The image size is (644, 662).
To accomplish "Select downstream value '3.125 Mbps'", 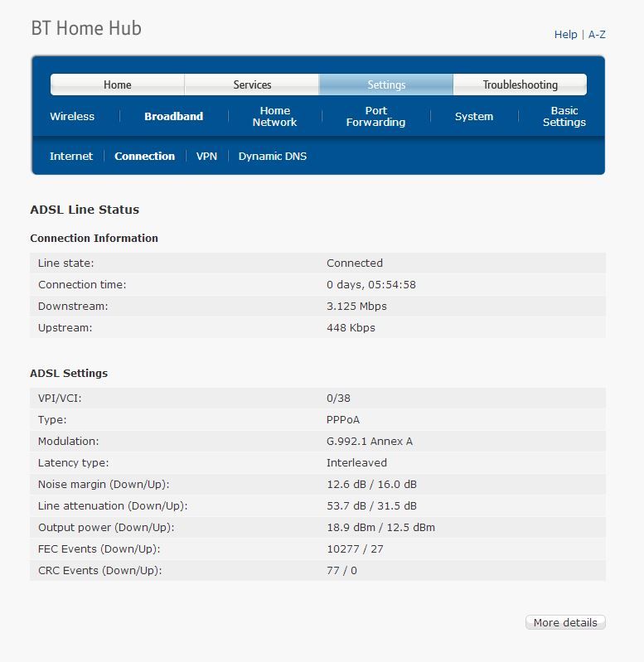I will pos(356,306).
